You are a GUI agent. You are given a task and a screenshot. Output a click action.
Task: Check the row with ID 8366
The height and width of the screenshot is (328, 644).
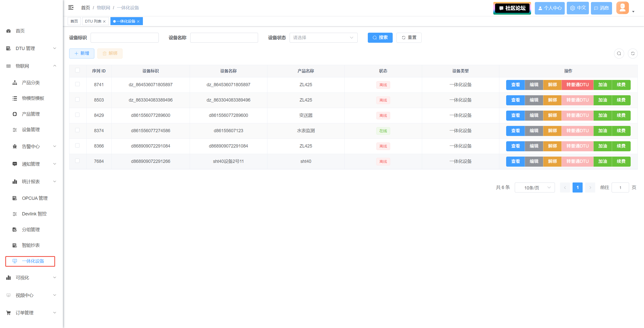(77, 146)
